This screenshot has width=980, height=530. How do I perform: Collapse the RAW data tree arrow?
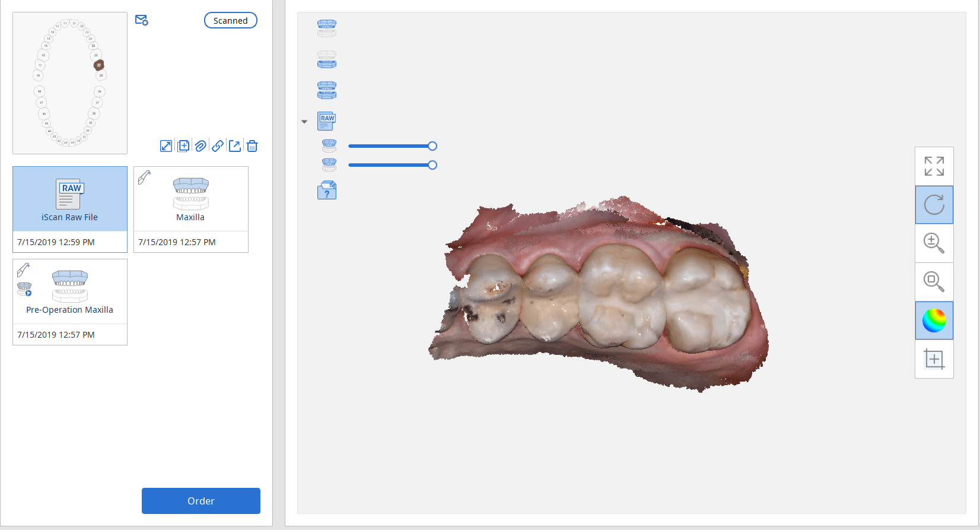304,122
